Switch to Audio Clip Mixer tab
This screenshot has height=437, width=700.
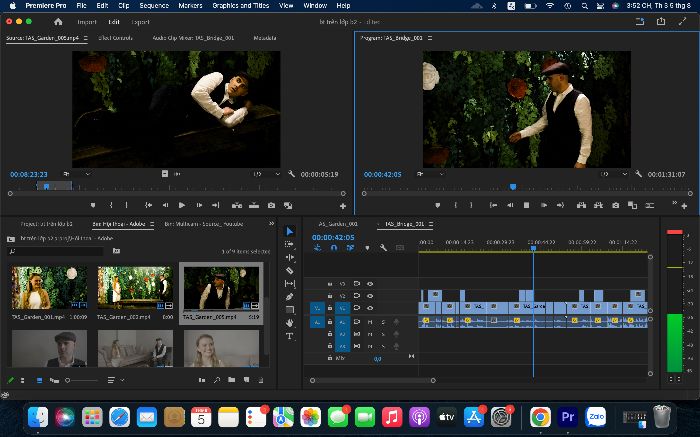(x=193, y=38)
